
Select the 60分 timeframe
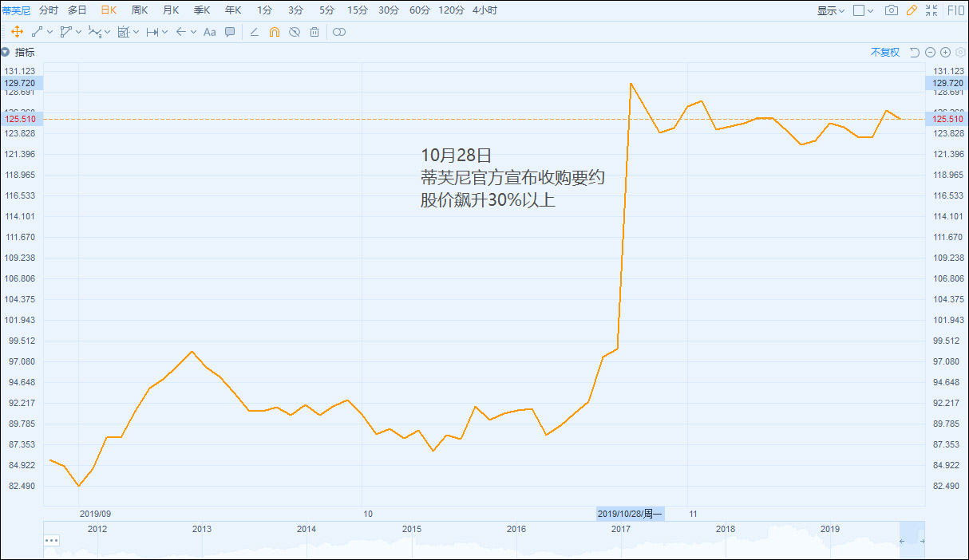(420, 10)
